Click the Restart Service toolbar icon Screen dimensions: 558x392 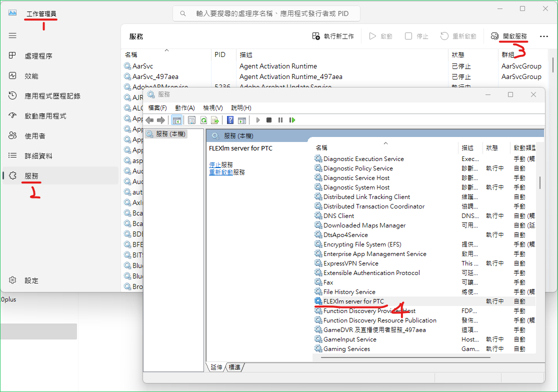292,120
